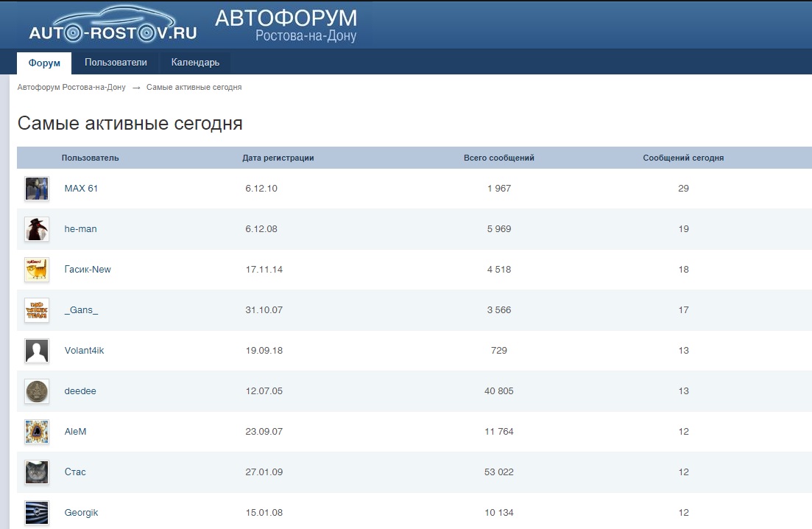This screenshot has width=812, height=529.
Task: Click registration date 31.10.07
Action: point(264,310)
